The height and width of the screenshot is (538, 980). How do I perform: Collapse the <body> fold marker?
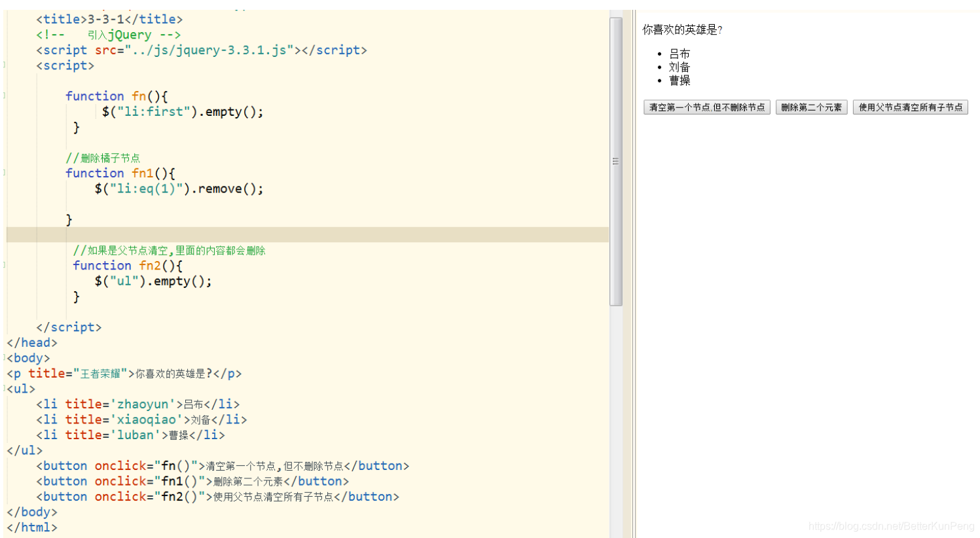pos(5,358)
